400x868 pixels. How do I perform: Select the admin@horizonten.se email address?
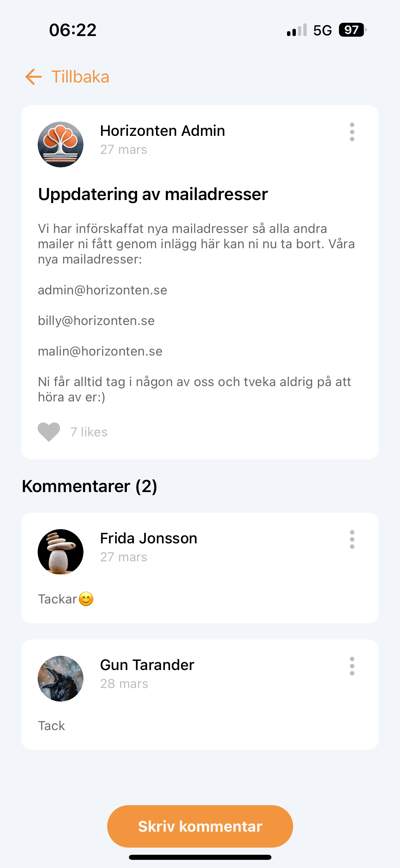[x=102, y=290]
